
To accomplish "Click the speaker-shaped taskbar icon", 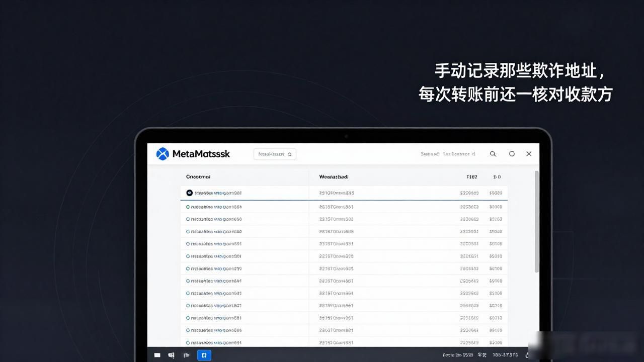I will pyautogui.click(x=172, y=355).
